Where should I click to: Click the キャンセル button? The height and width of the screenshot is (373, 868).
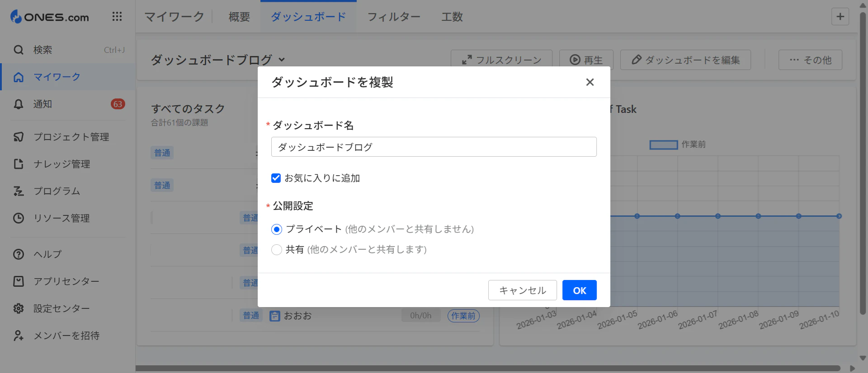523,290
